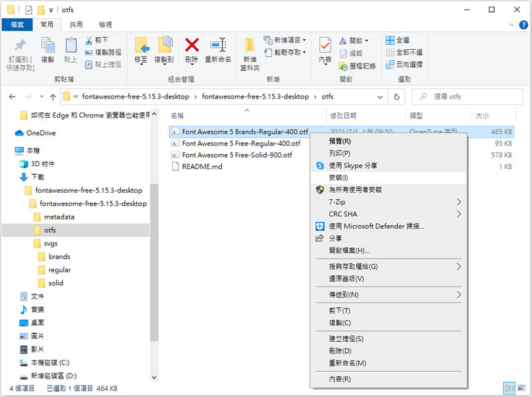The image size is (532, 397).
Task: Choose 預覽(R) Preview in the context menu
Action: click(388, 141)
